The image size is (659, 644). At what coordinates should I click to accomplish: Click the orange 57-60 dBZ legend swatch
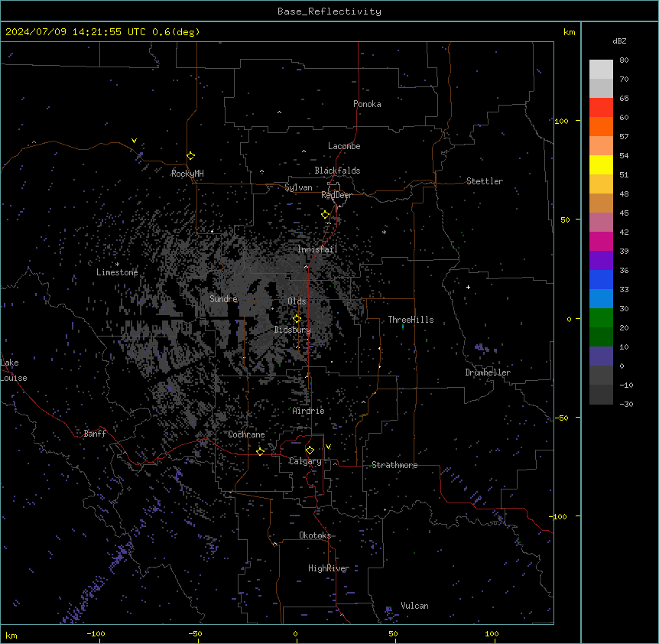click(601, 126)
